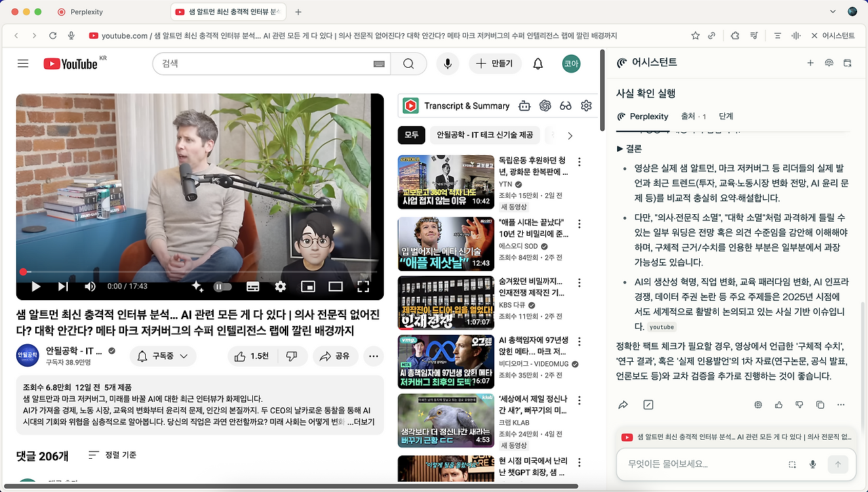Open the 출처 tab in the assistant

pyautogui.click(x=693, y=116)
